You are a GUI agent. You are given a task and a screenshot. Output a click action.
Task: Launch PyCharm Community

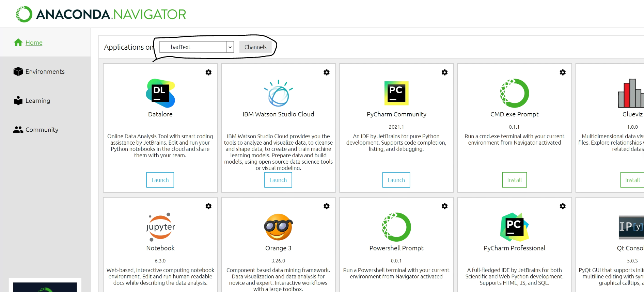point(396,180)
